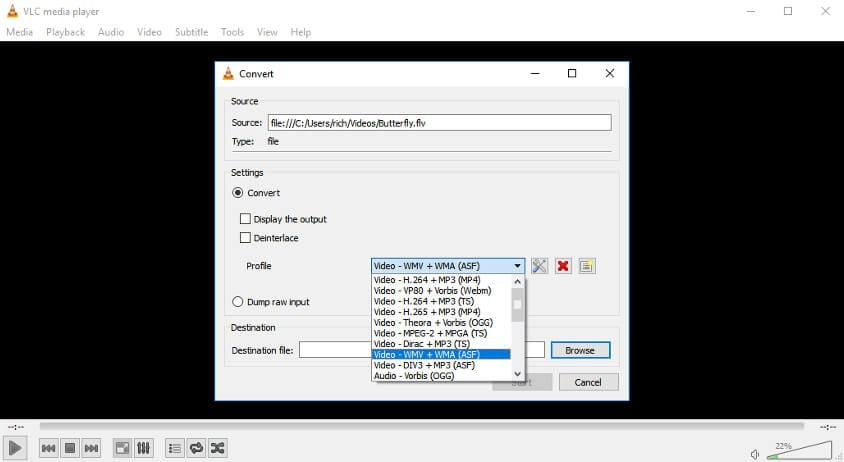Show extended settings (equalizer) button
Screen dimensions: 844x462
(143, 448)
